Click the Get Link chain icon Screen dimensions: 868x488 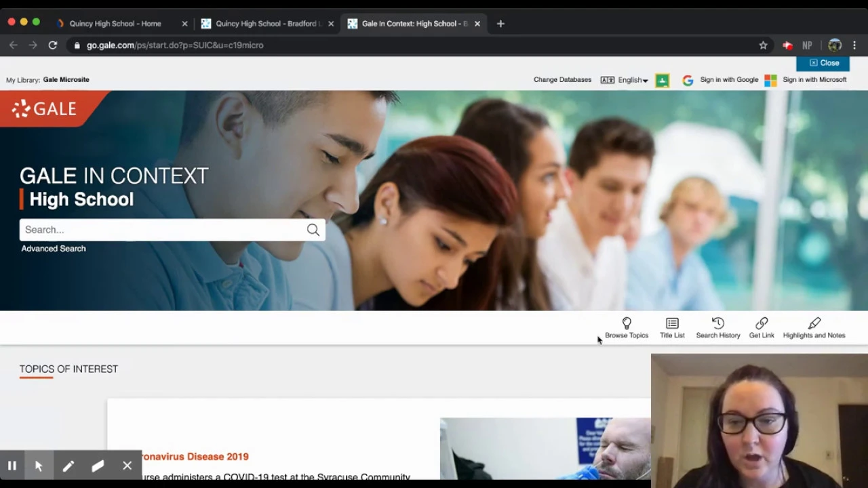click(762, 323)
